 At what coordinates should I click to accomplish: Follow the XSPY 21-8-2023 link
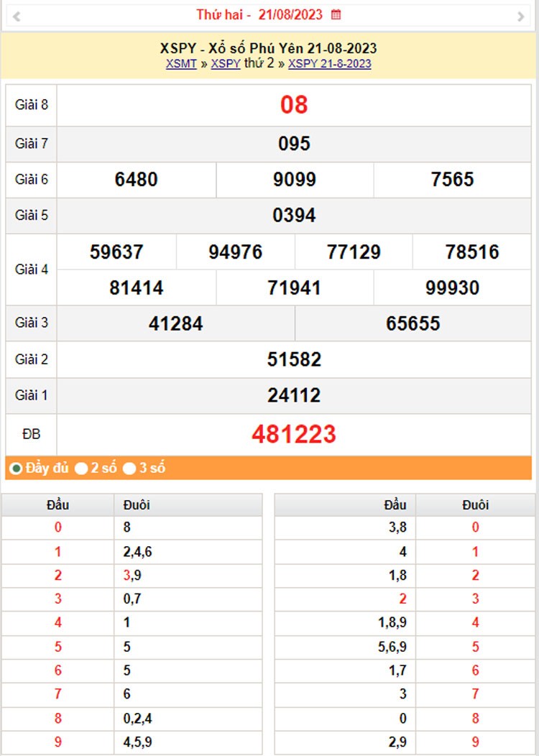[x=330, y=63]
